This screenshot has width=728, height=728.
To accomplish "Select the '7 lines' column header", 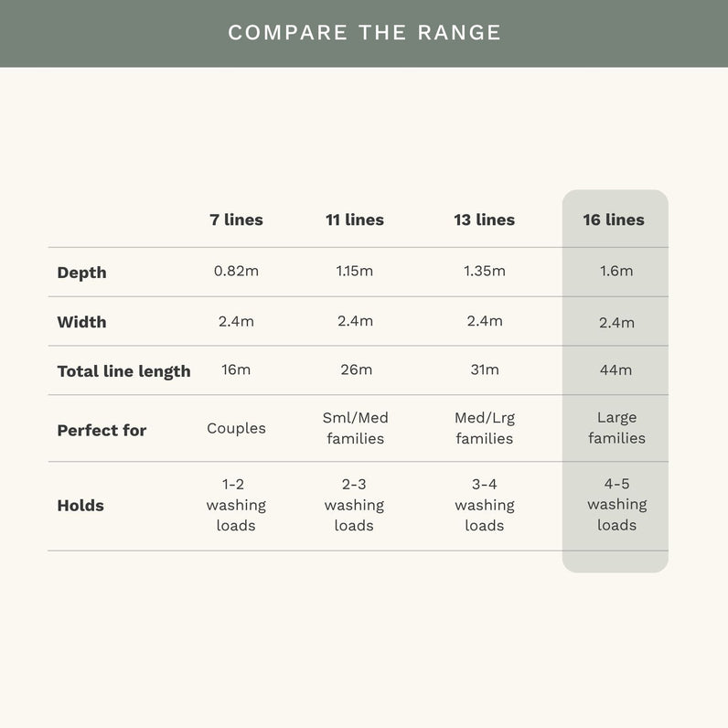I will point(236,219).
